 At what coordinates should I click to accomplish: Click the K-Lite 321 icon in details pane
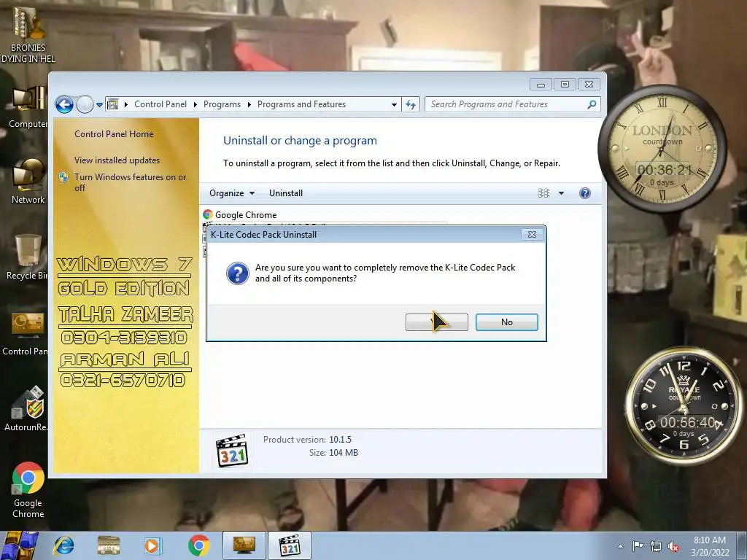(231, 451)
